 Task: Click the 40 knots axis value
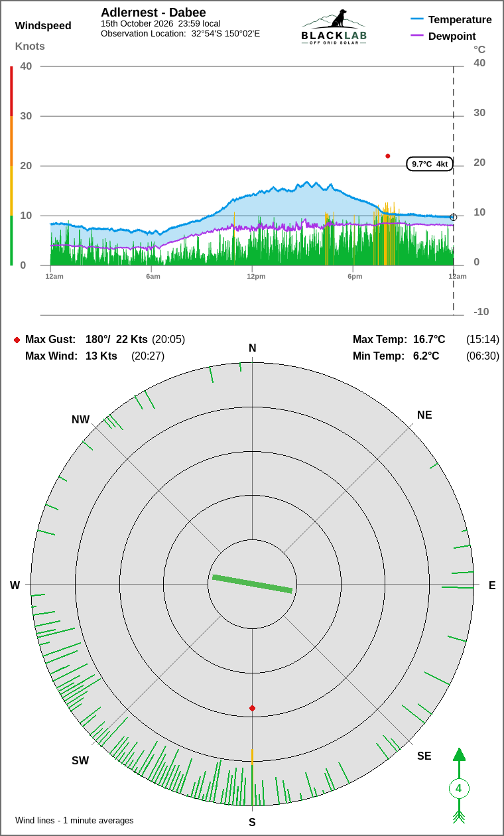pyautogui.click(x=26, y=66)
